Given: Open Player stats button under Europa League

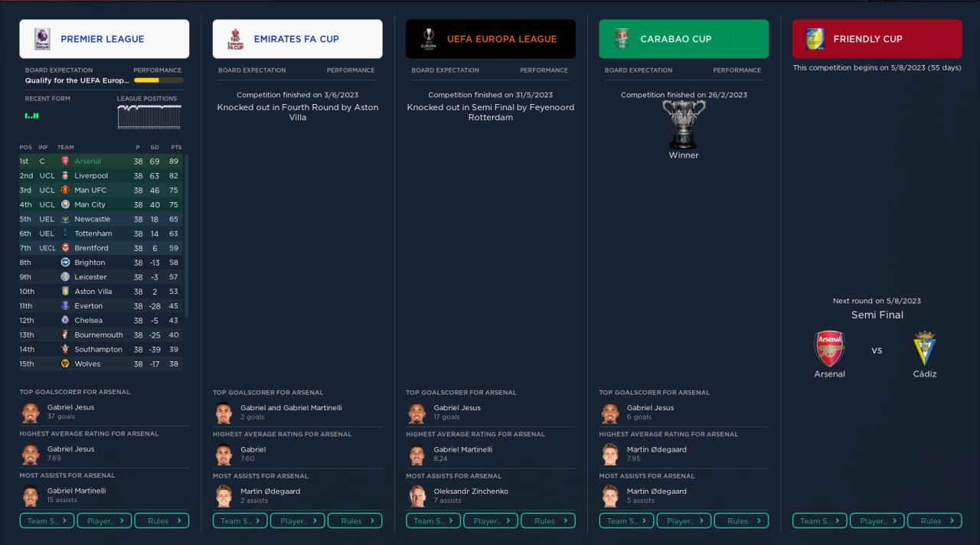Looking at the screenshot, I should click(491, 521).
